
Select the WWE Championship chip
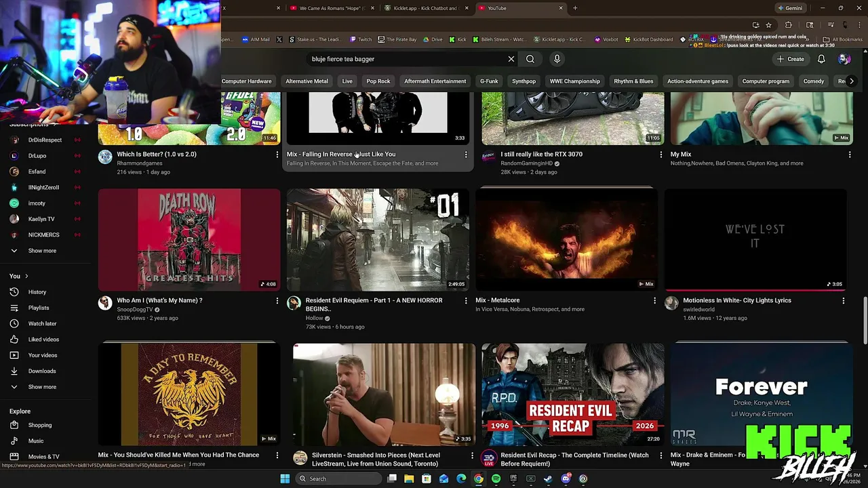574,81
